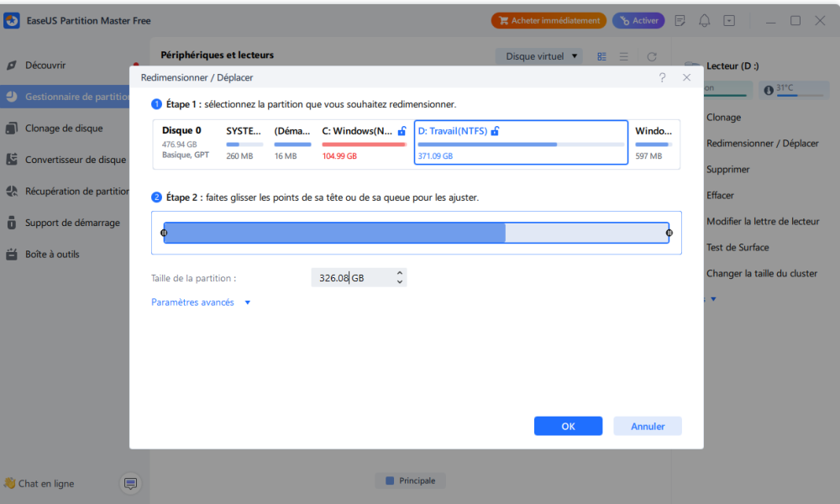Screen dimensions: 840x504
Task: Select the SYSTE... 260 MB partition
Action: 244,144
